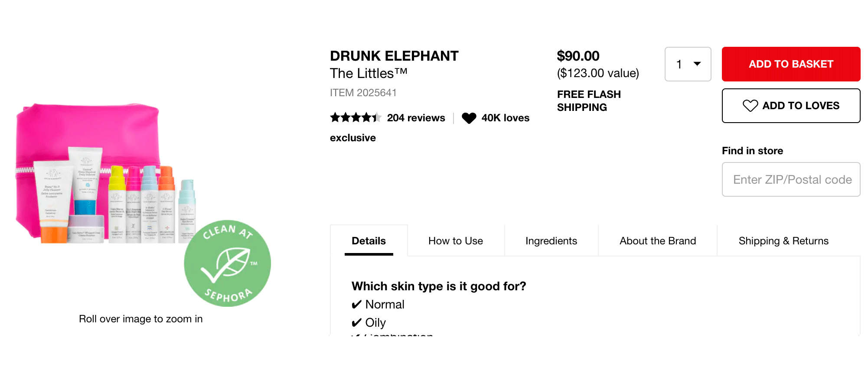Click the black heart beside 40K loves

click(x=469, y=118)
